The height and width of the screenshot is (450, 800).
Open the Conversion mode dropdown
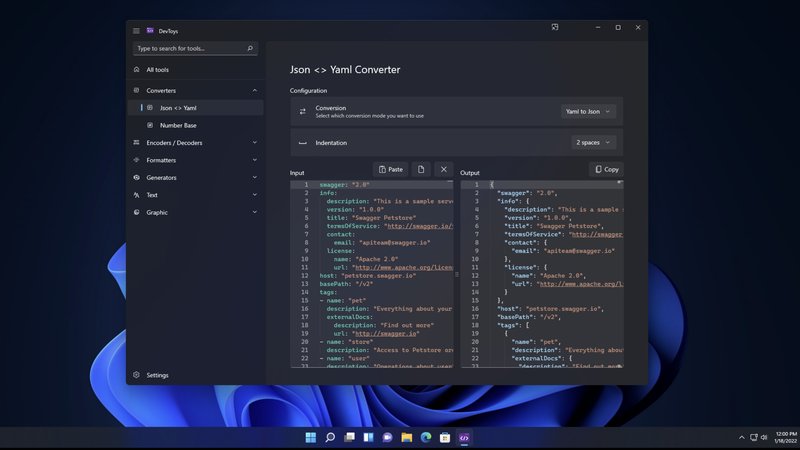[588, 111]
